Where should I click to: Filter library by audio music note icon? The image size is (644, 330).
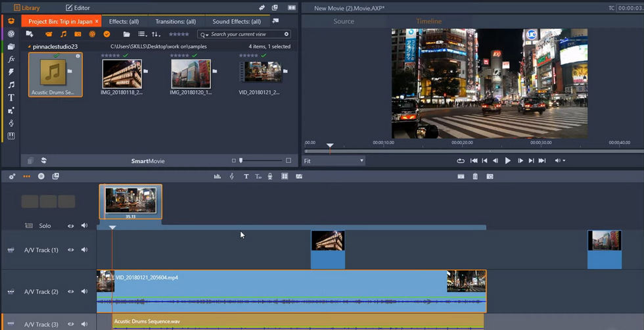pyautogui.click(x=63, y=34)
